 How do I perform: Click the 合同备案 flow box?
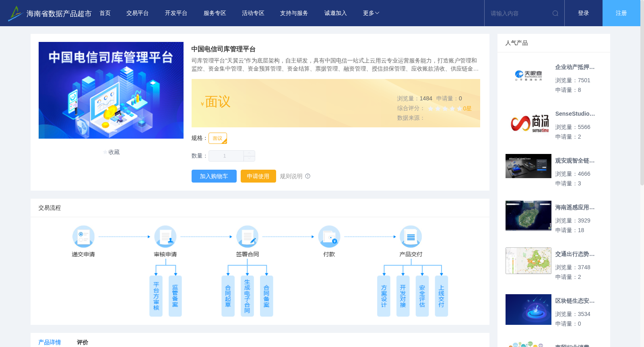(266, 296)
